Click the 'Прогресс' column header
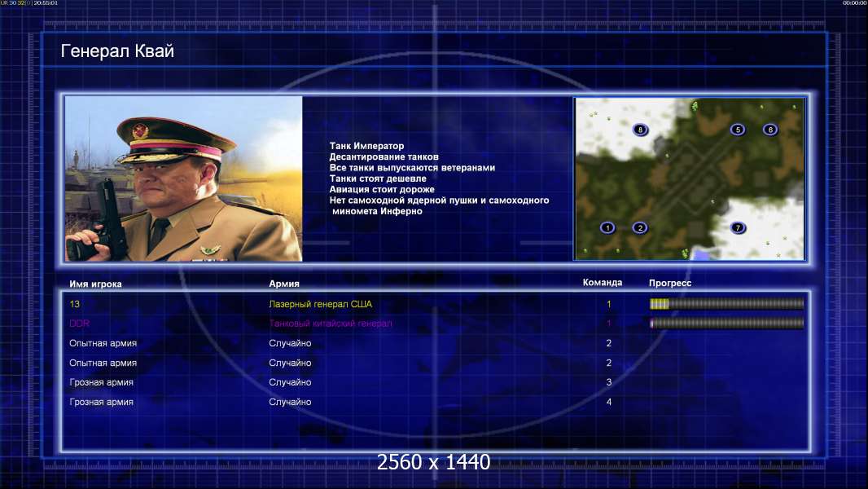868x489 pixels. (670, 283)
